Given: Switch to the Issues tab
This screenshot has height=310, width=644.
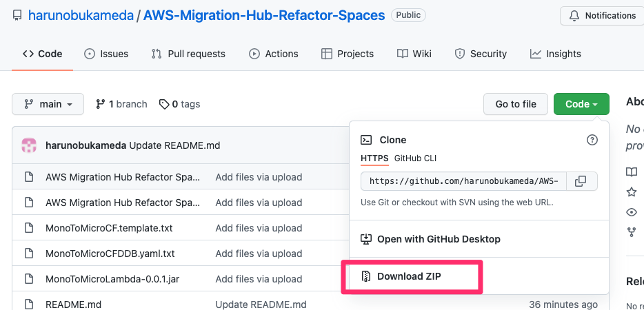Looking at the screenshot, I should (106, 54).
